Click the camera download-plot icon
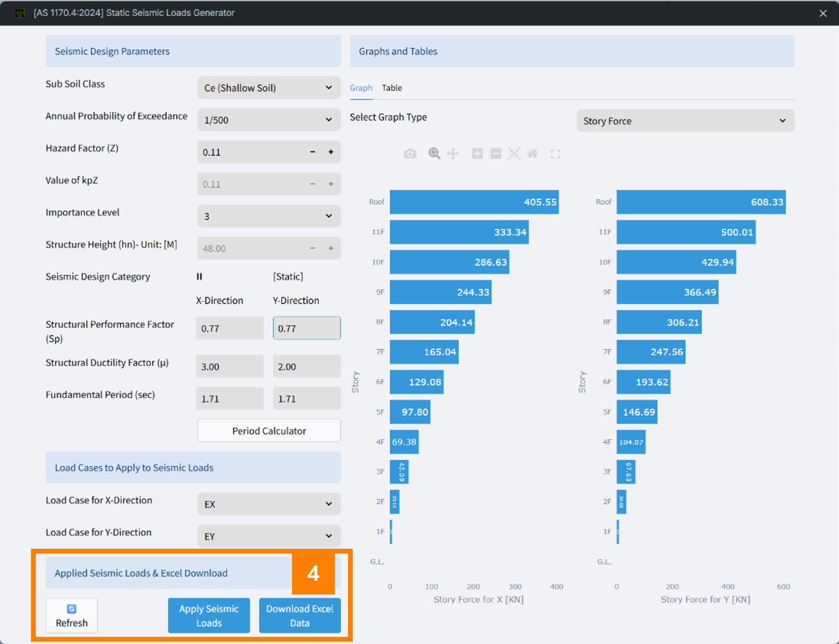 [x=410, y=154]
